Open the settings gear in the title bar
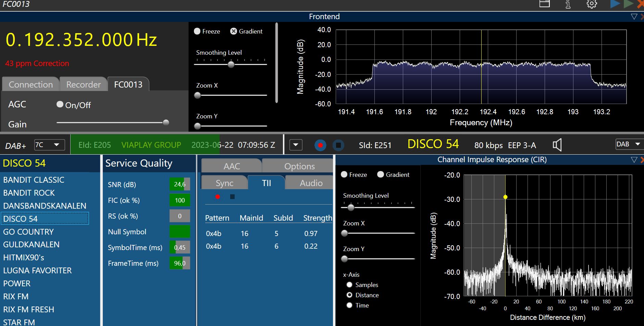Screen dimensions: 644x326 [x=592, y=4]
